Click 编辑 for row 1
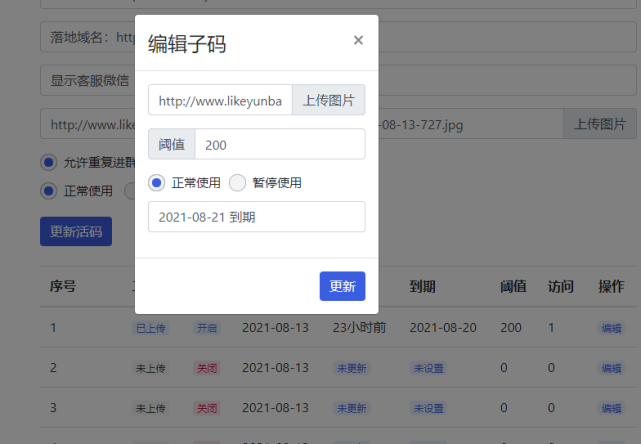This screenshot has height=444, width=641. tap(610, 328)
